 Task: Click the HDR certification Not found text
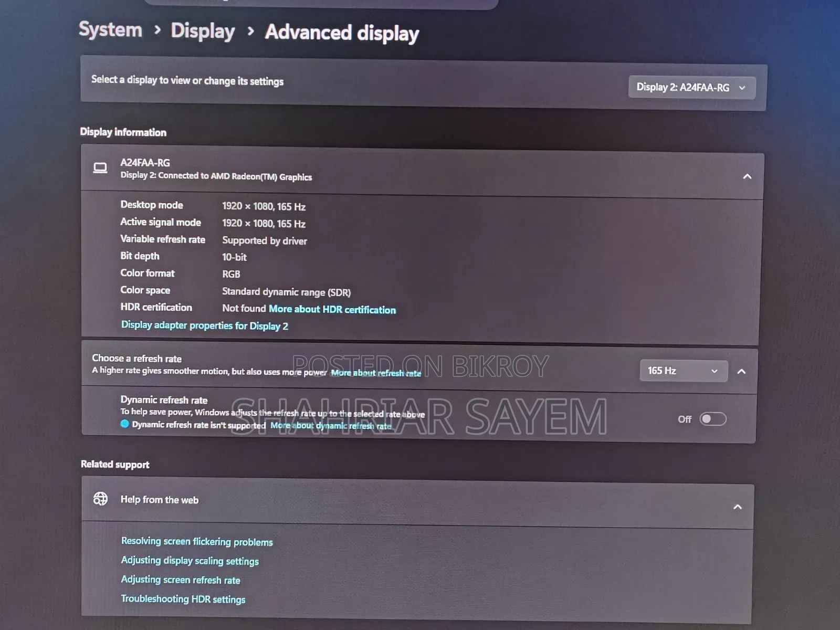tap(244, 308)
